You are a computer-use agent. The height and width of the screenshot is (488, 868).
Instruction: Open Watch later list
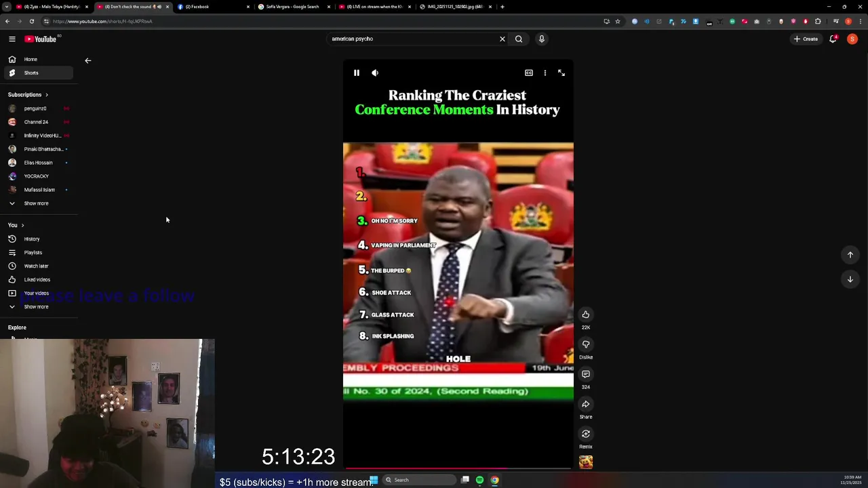click(x=38, y=266)
